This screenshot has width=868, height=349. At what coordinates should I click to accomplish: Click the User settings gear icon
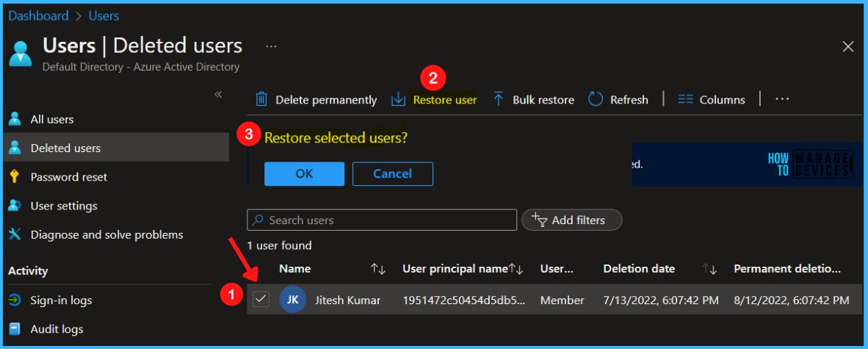15,206
